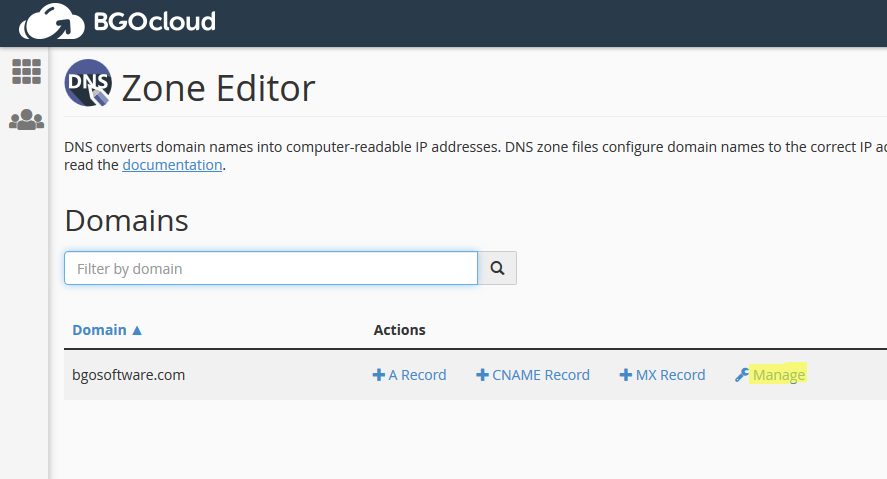The image size is (887, 479).
Task: Click the Domains section heading
Action: point(126,221)
